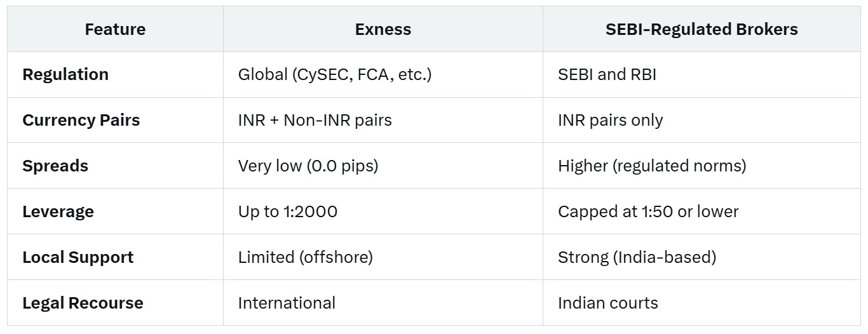Click the Very low (0.0 pips) cell
Viewport: 868px width, 334px height.
(x=308, y=166)
